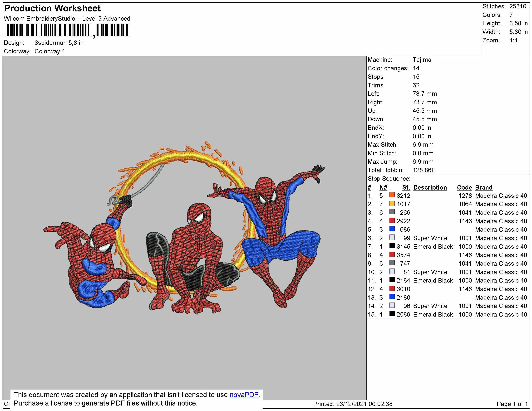Image resolution: width=532 pixels, height=411 pixels.
Task: Click Emerald Black in stop row 15
Action: (433, 314)
